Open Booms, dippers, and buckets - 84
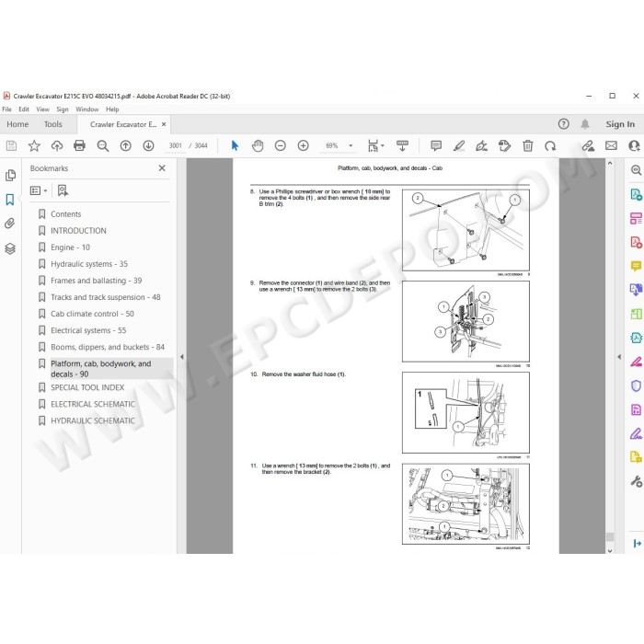The image size is (644, 644). (108, 347)
